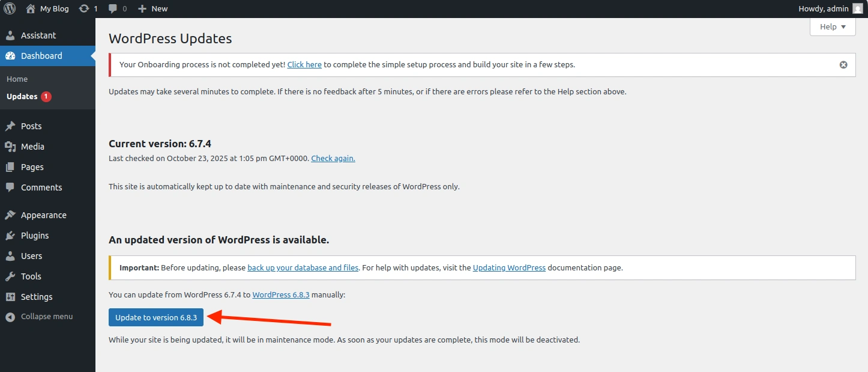The image size is (868, 372).
Task: Click the WordPress logo in the admin bar
Action: [9, 8]
